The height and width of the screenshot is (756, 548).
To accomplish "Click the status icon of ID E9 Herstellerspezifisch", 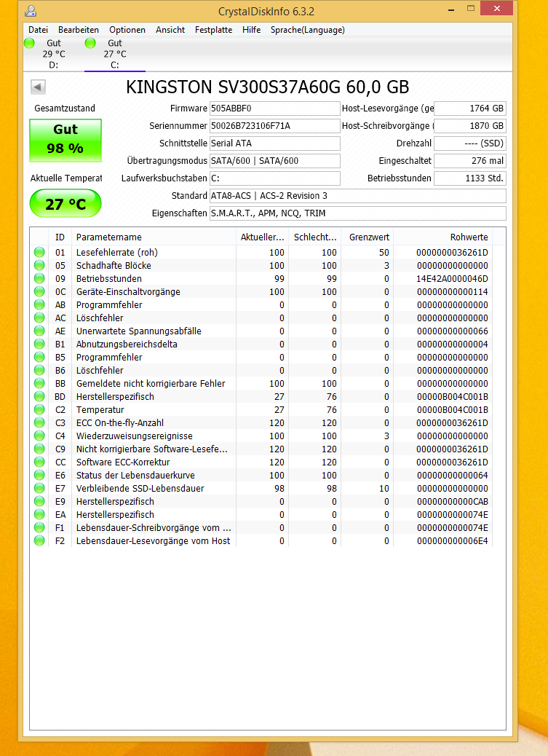I will tap(39, 501).
